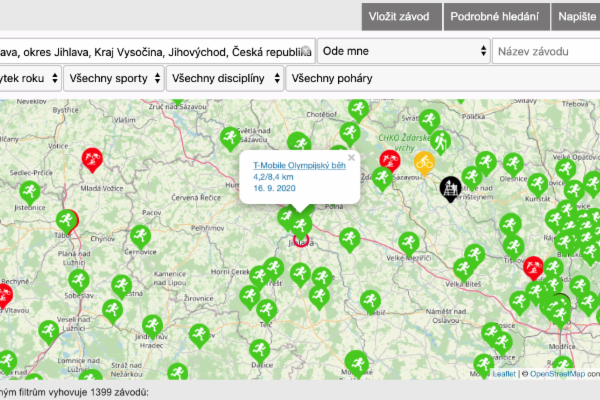Click the yellow cycling race marker
This screenshot has height=400, width=600.
click(424, 161)
